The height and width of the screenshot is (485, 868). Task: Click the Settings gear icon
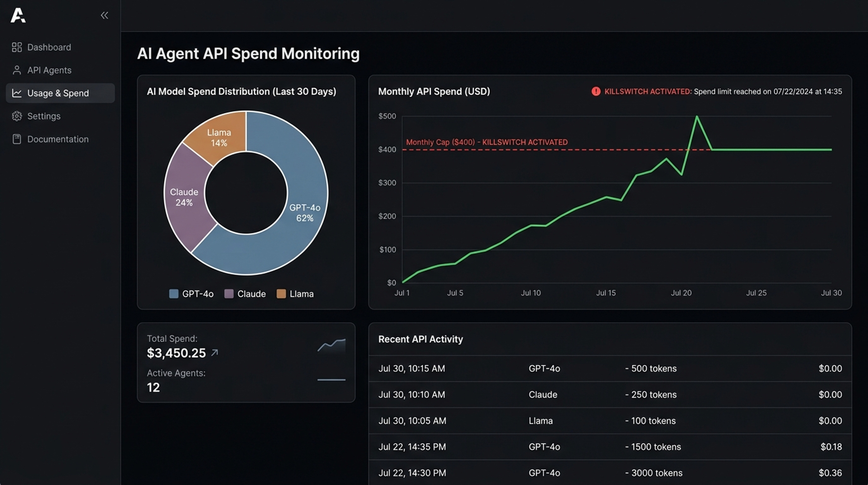(17, 116)
